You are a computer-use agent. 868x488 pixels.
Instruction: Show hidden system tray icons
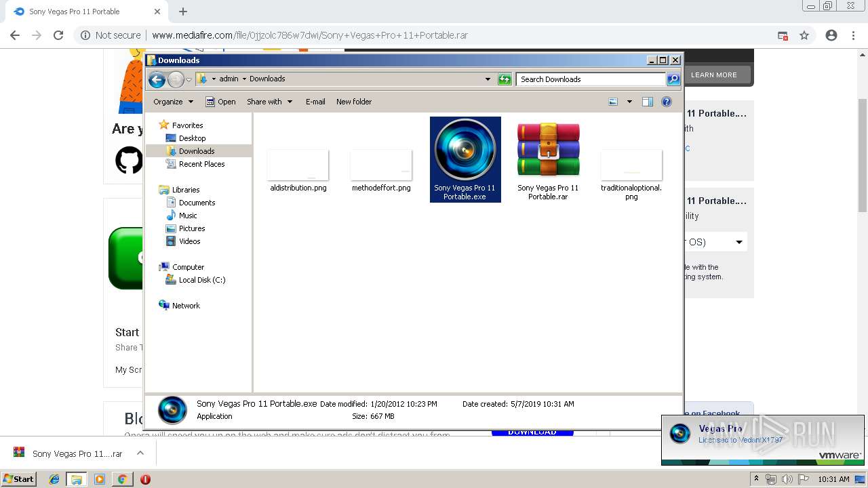(x=757, y=479)
